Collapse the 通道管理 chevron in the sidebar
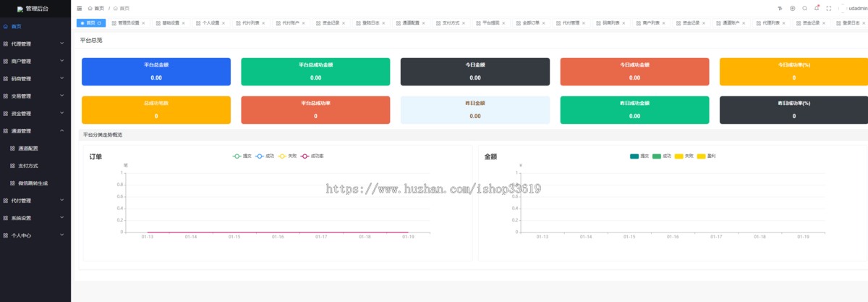The height and width of the screenshot is (302, 868). coord(62,130)
